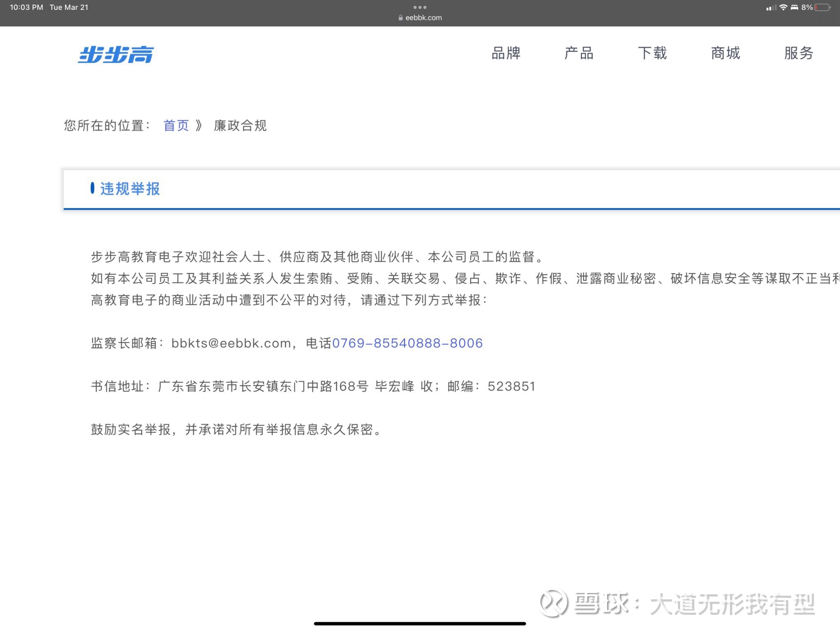Click the sentence starting 步步高教育电子欢迎
The image size is (840, 630).
point(317,257)
